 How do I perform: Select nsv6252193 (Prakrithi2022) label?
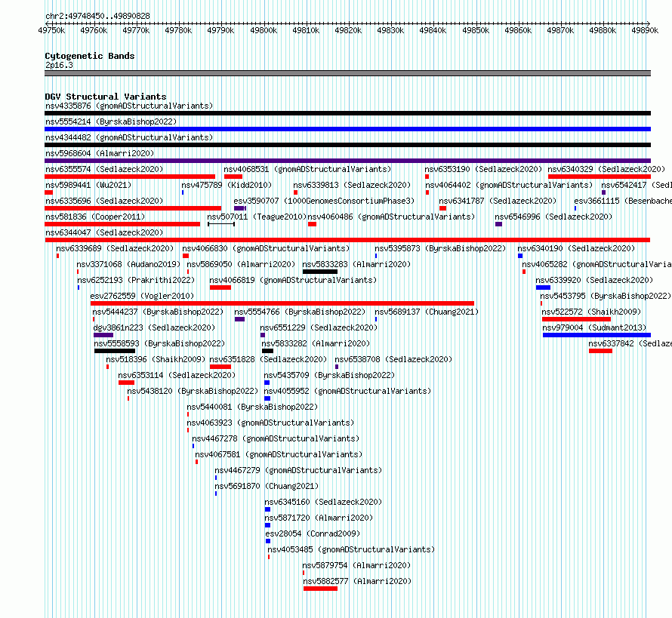[136, 280]
